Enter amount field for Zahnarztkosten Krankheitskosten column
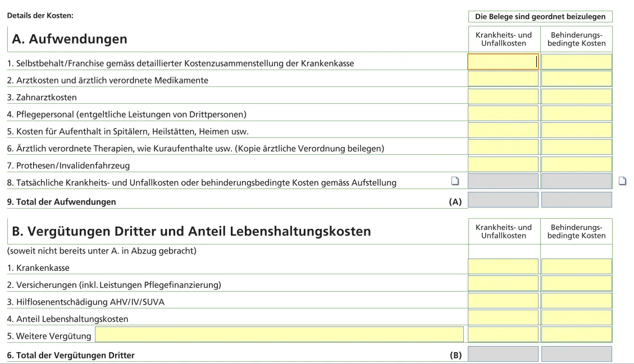The height and width of the screenshot is (364, 634). tap(503, 96)
